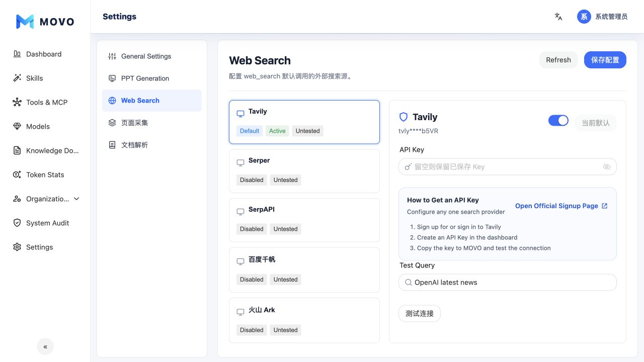Select the Web Search settings tab
Screen dimensions: 644x362
pyautogui.click(x=152, y=101)
